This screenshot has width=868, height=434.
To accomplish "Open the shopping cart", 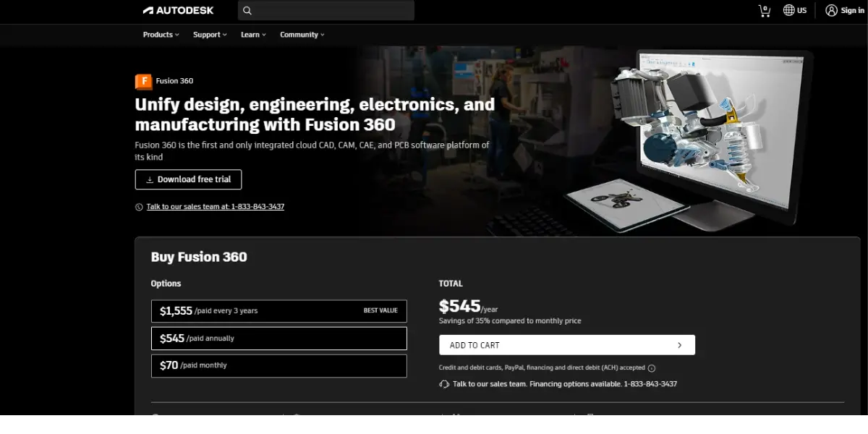I will click(x=765, y=10).
